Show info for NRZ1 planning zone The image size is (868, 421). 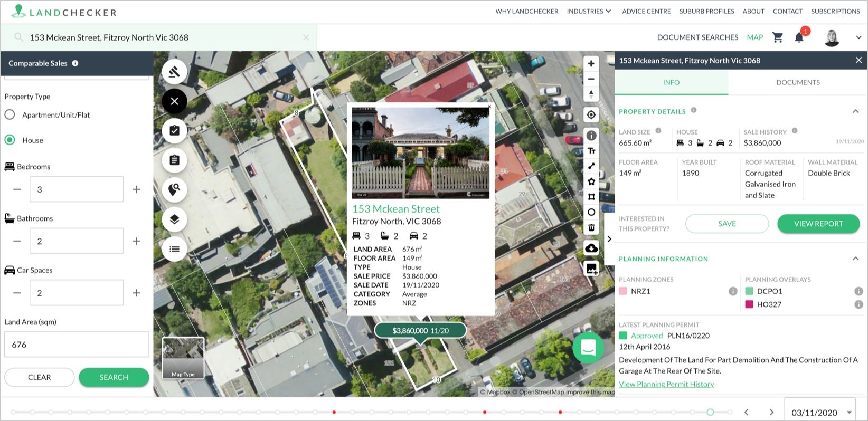(x=733, y=291)
